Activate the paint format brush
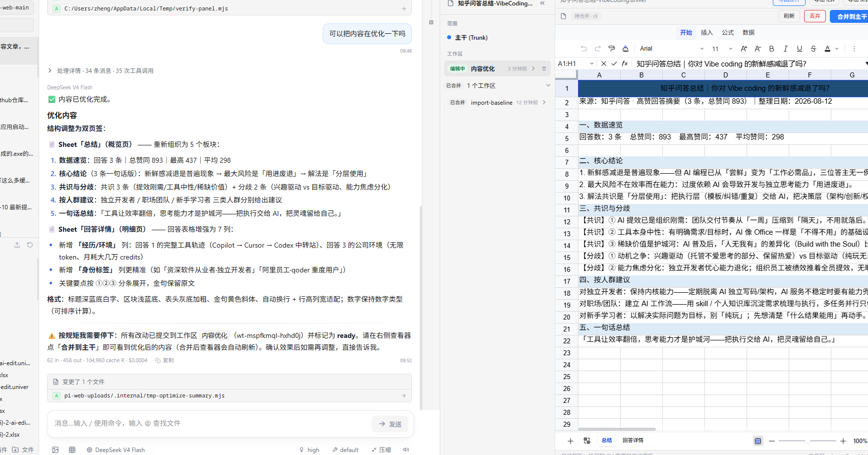This screenshot has width=868, height=455. point(612,49)
